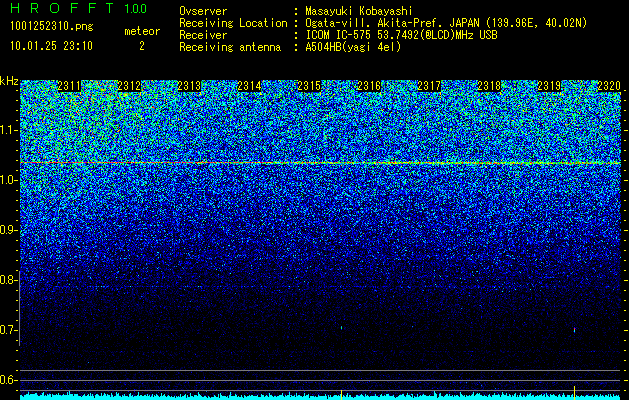629x400 pixels.
Task: Click the Receiver field label
Action: click(203, 35)
